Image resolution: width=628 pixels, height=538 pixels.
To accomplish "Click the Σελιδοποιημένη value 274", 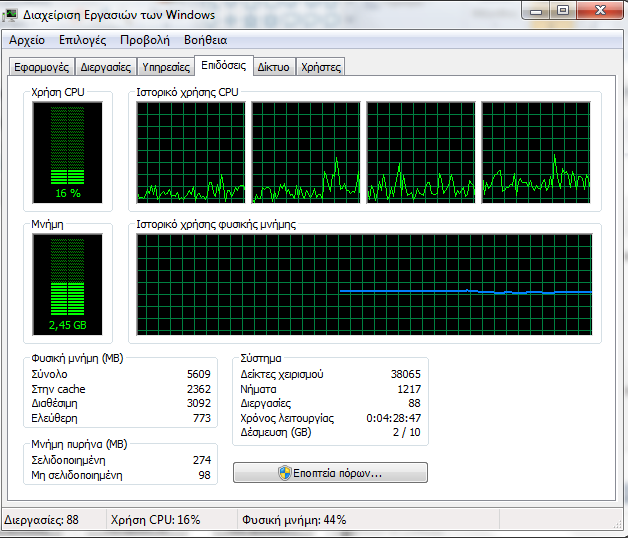I will tap(202, 460).
